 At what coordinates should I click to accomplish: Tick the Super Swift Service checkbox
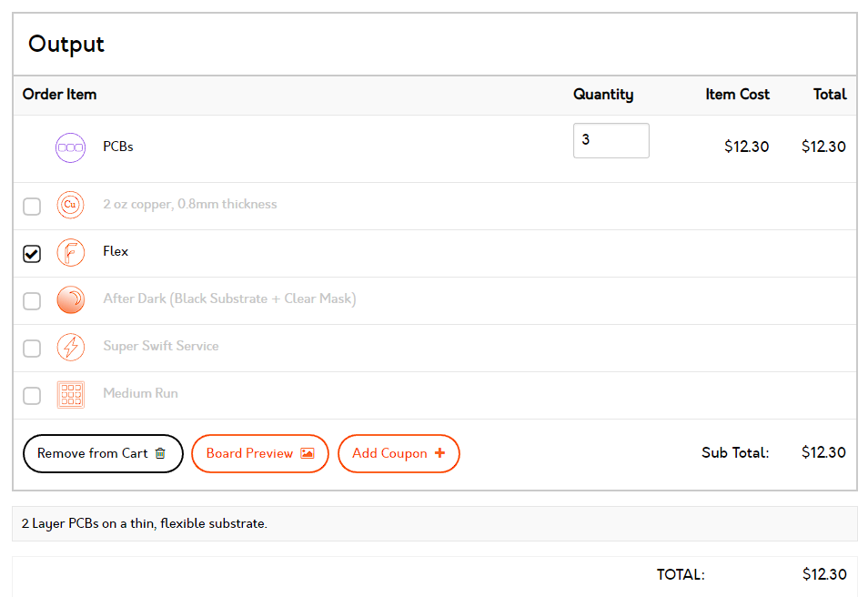point(32,349)
